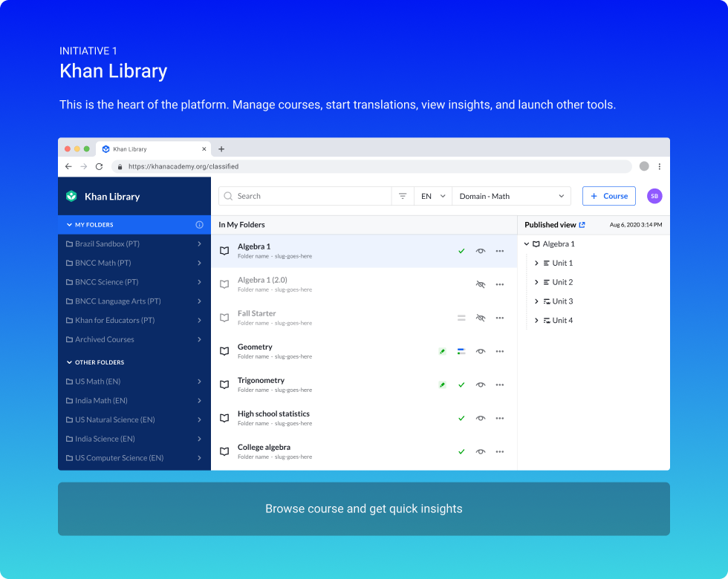Image resolution: width=728 pixels, height=579 pixels.
Task: Open a new browser tab with plus
Action: [x=221, y=149]
